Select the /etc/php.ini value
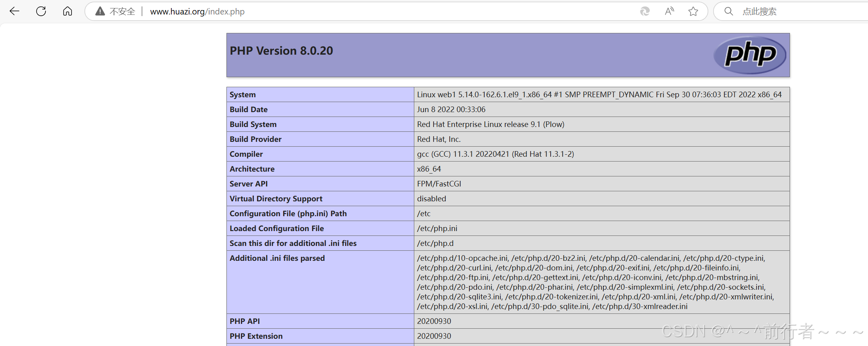Image resolution: width=868 pixels, height=346 pixels. click(x=437, y=228)
